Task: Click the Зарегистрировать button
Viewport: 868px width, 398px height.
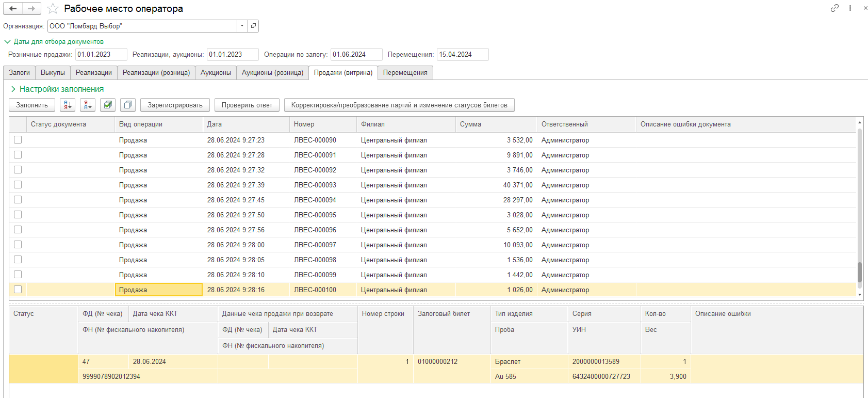Action: [175, 105]
